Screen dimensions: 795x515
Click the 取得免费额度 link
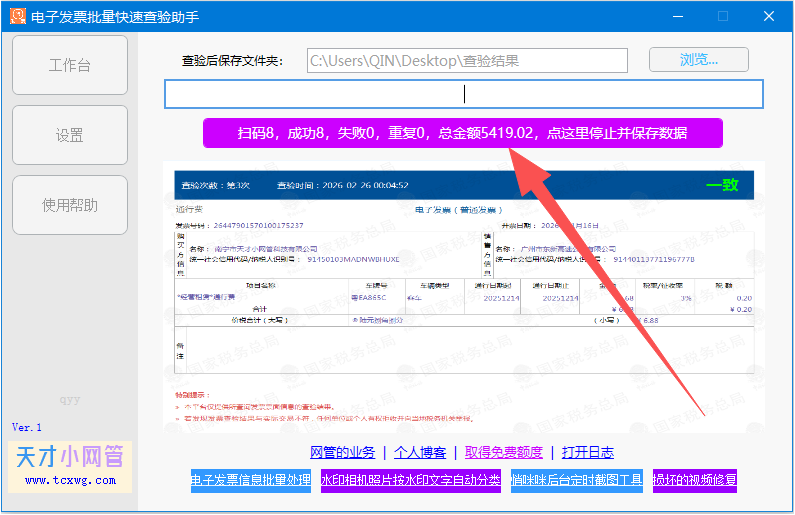(503, 453)
